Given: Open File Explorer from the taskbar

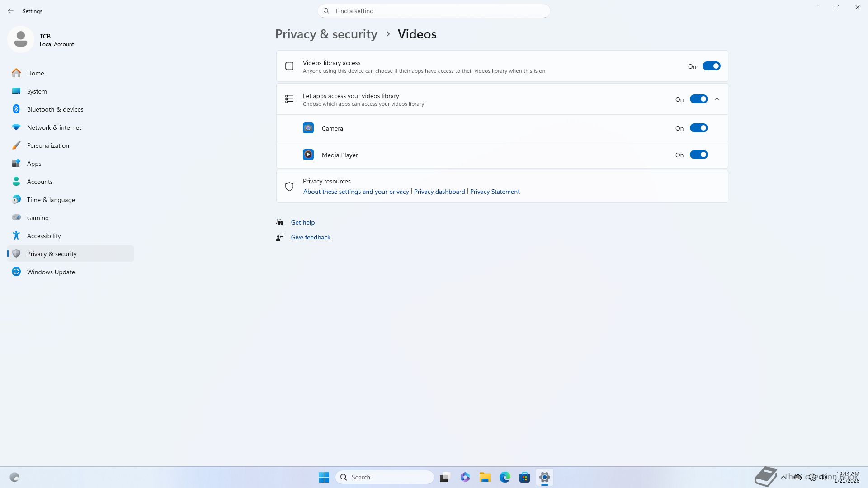Looking at the screenshot, I should tap(485, 477).
